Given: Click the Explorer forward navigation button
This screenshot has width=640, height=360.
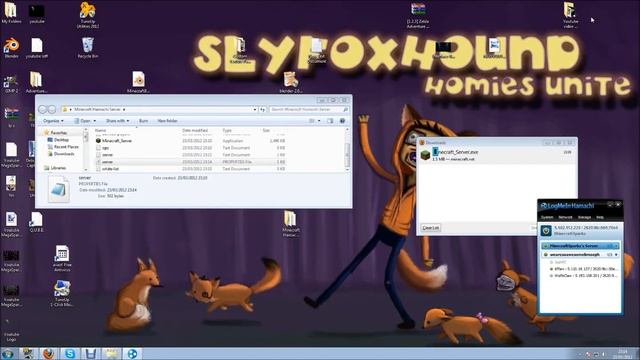Looking at the screenshot, I should pos(52,109).
